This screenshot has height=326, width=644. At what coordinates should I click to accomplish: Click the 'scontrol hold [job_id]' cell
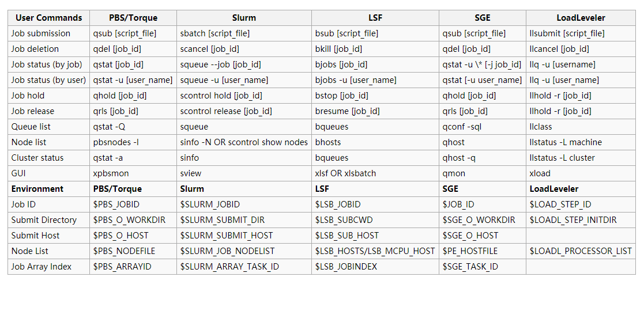tap(221, 96)
